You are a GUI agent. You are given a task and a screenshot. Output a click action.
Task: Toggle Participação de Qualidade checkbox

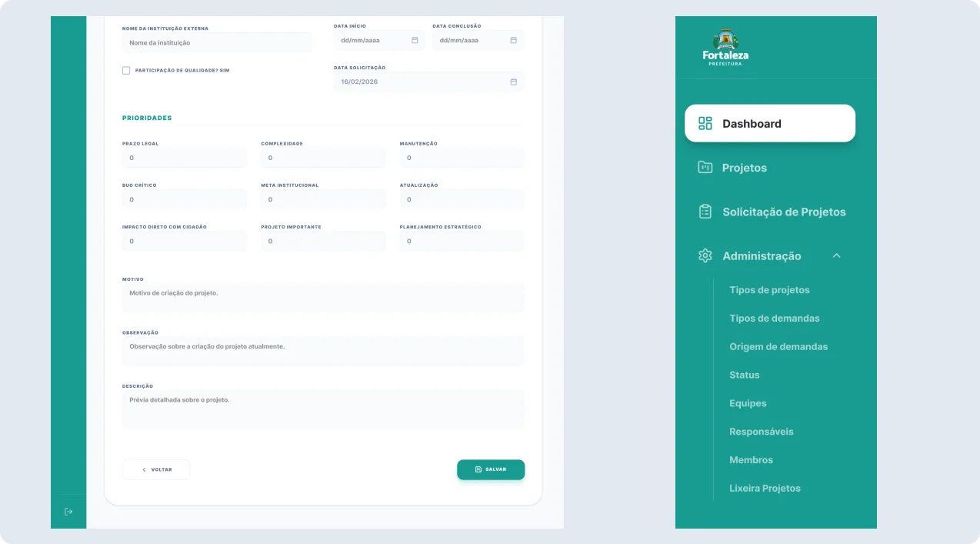pos(126,71)
